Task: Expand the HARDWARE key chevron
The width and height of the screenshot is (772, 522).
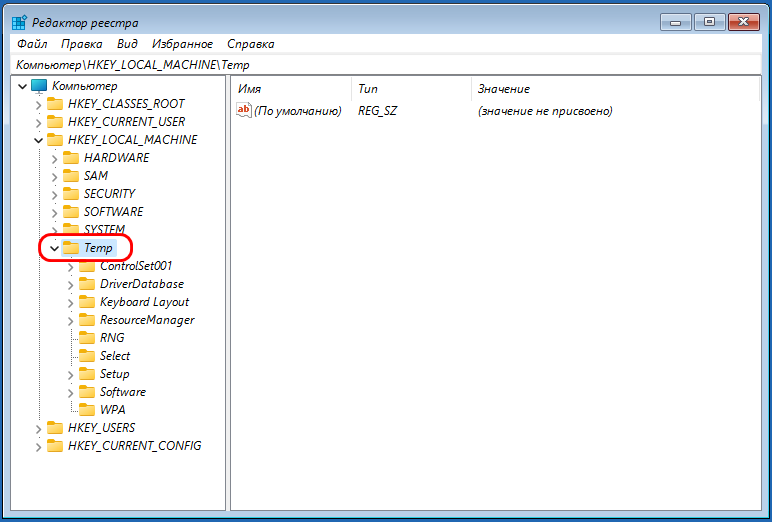Action: [x=54, y=159]
